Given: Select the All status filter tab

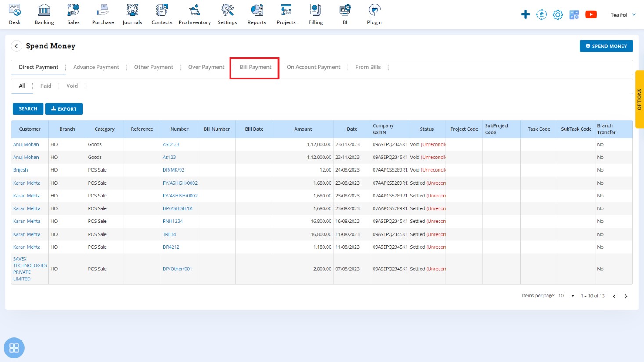Looking at the screenshot, I should (22, 86).
